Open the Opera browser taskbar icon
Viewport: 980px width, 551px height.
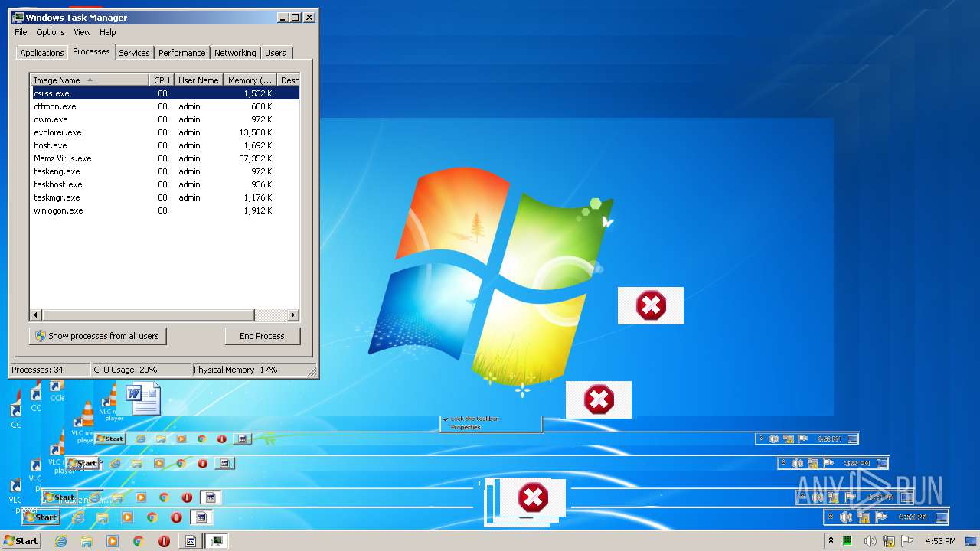coord(164,541)
